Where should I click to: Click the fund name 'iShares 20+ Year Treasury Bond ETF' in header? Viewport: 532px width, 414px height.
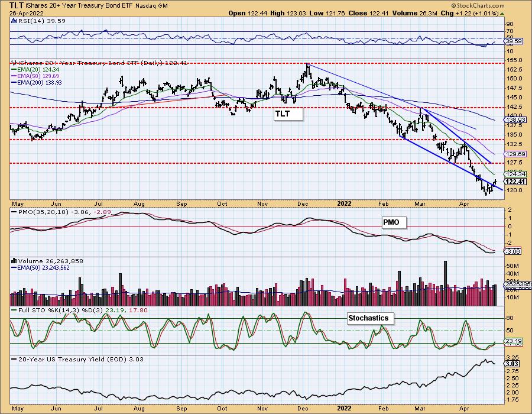(80, 6)
